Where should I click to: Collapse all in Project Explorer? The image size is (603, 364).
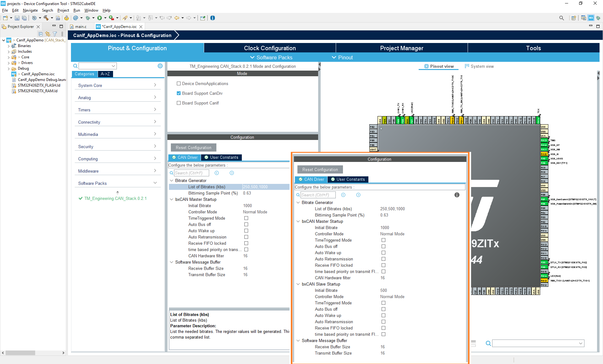(41, 34)
